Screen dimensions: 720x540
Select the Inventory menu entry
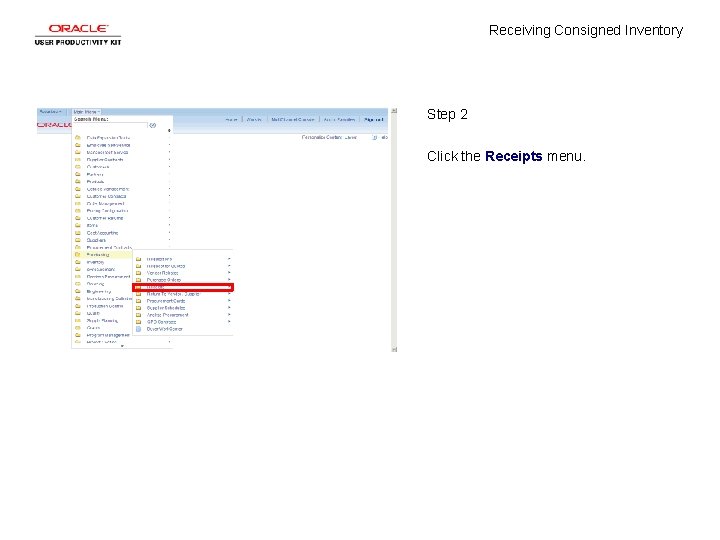pos(95,262)
